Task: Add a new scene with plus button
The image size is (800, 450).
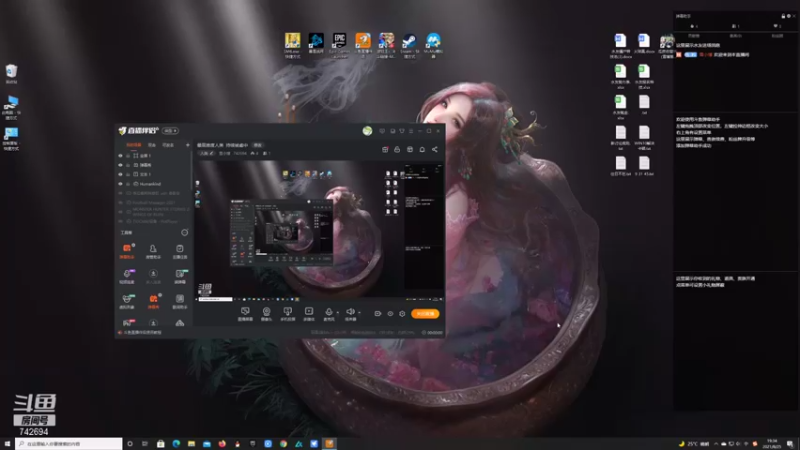Action: coord(187,145)
